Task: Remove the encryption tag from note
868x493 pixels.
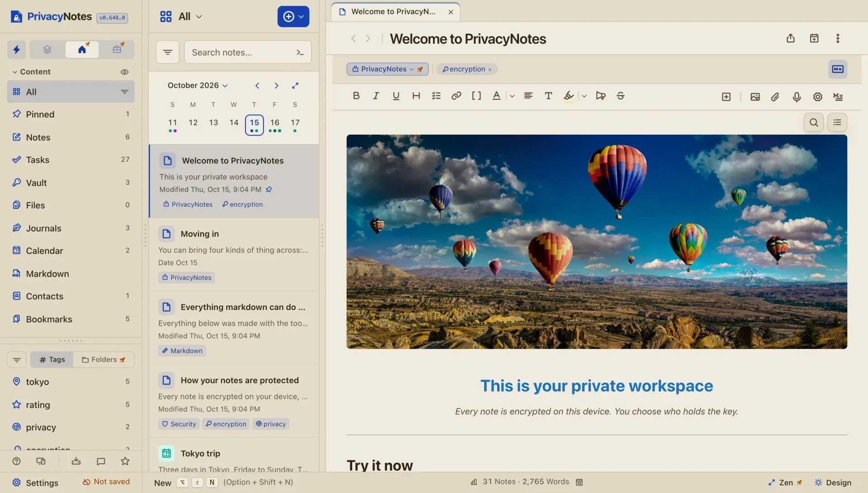Action: [490, 70]
